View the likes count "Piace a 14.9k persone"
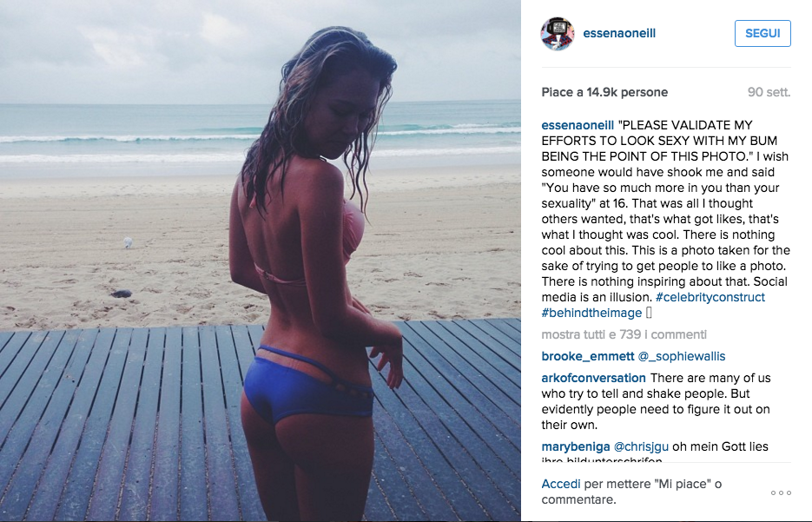The width and height of the screenshot is (812, 522). 604,92
